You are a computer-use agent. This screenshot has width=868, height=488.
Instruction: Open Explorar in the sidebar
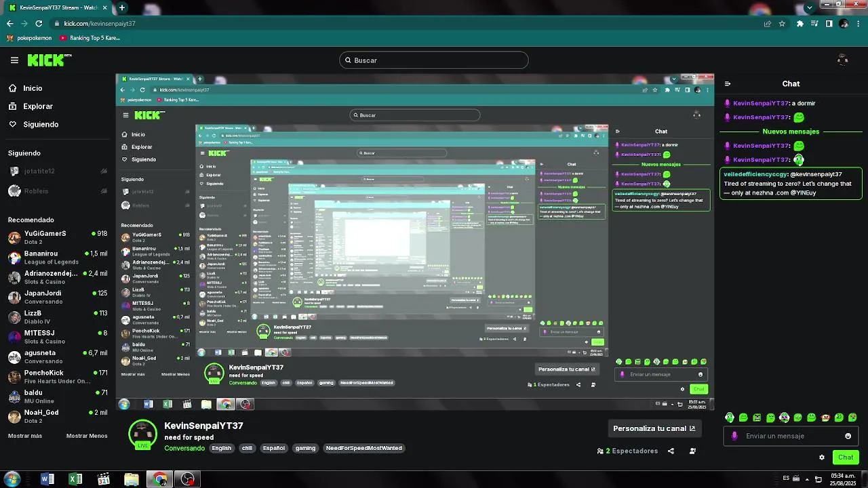(x=31, y=106)
